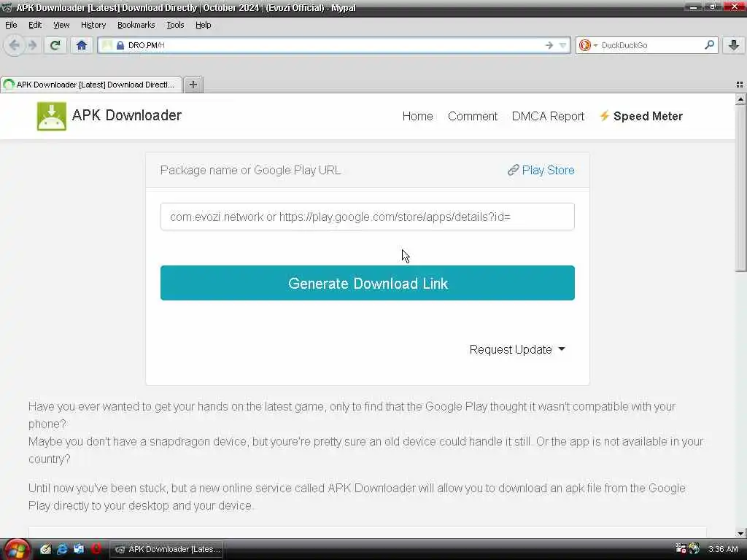
Task: Open the Comment nav link
Action: (x=472, y=116)
